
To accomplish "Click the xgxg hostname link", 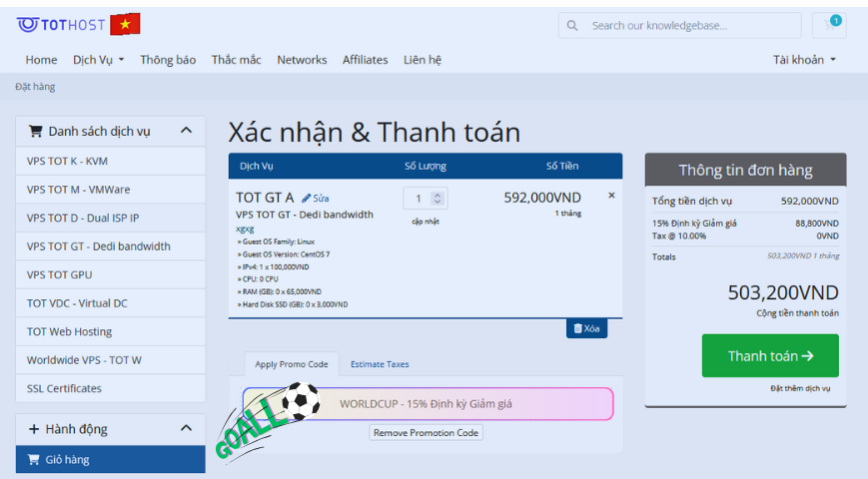I will [x=245, y=229].
